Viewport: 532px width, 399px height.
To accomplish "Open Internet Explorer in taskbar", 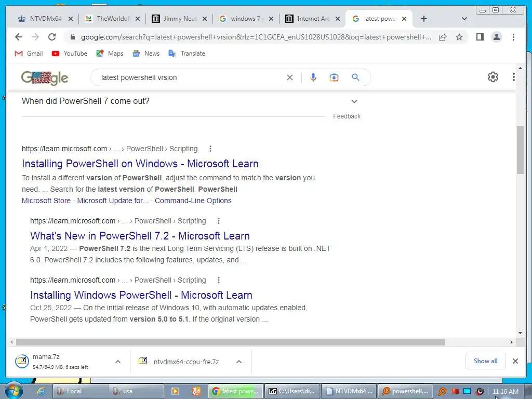I will click(x=41, y=391).
